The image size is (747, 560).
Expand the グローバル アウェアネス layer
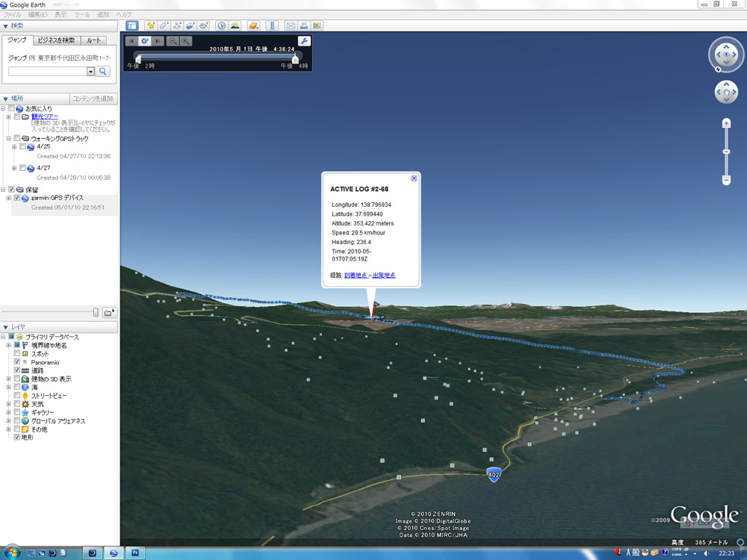pyautogui.click(x=8, y=421)
